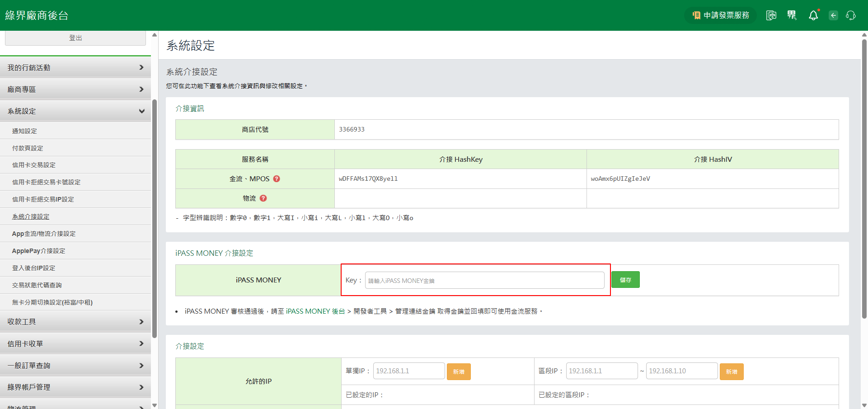Open the 通知設定 menu item
This screenshot has height=409, width=868.
point(25,131)
